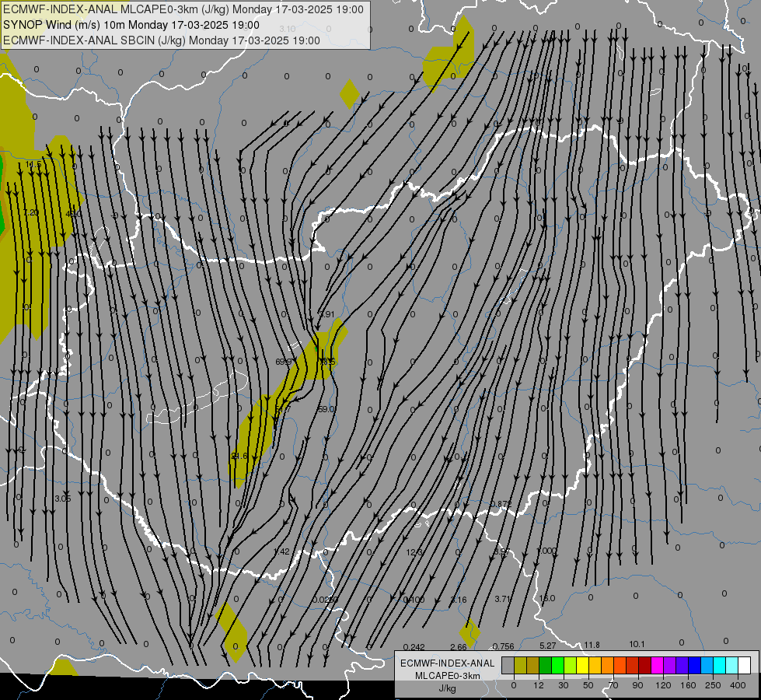
Task: Click the 11.8 map value
Action: (592, 645)
